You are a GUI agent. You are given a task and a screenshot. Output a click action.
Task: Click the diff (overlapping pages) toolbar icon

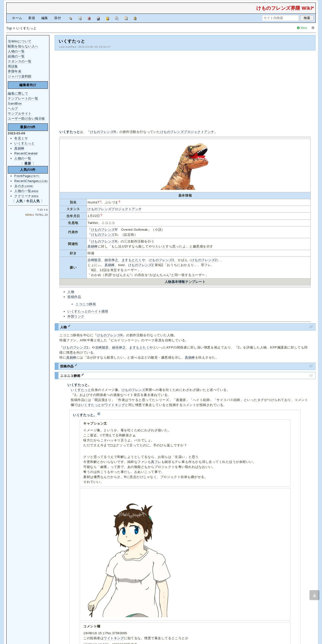click(x=71, y=18)
